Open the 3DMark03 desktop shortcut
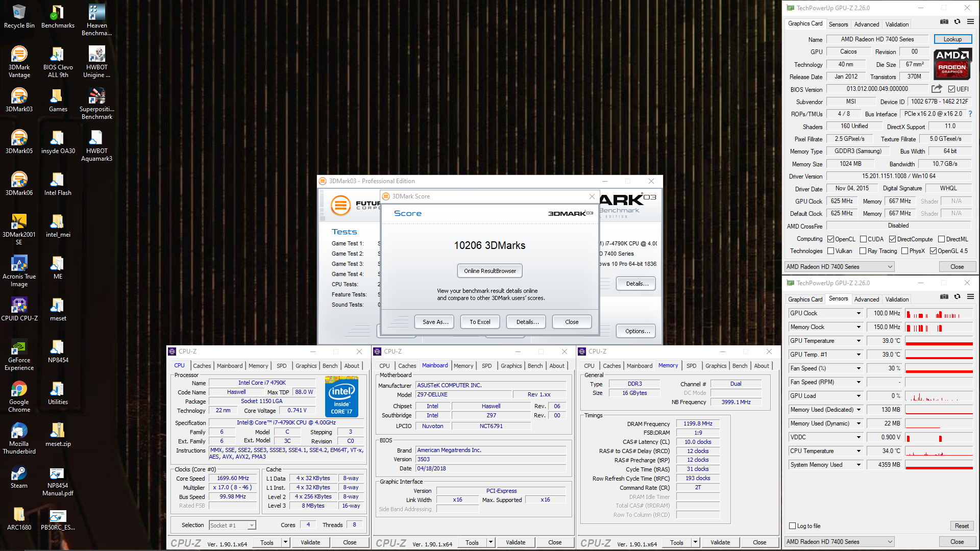This screenshot has width=980, height=551. pos(19,99)
